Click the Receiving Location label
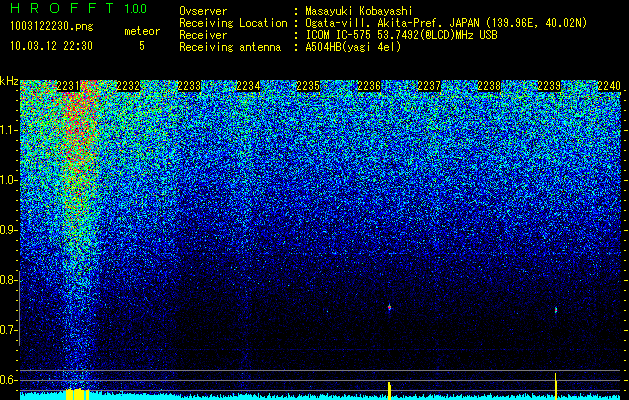629x400 pixels. [x=233, y=23]
